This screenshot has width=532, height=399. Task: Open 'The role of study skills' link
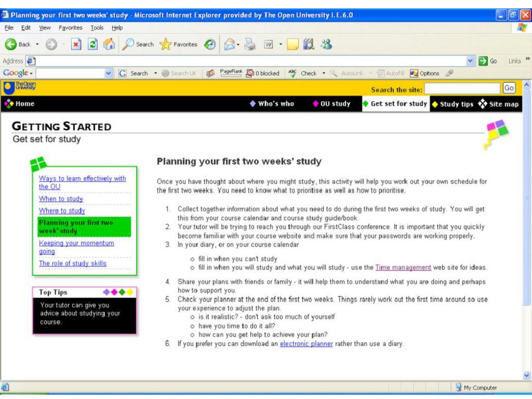pyautogui.click(x=73, y=263)
